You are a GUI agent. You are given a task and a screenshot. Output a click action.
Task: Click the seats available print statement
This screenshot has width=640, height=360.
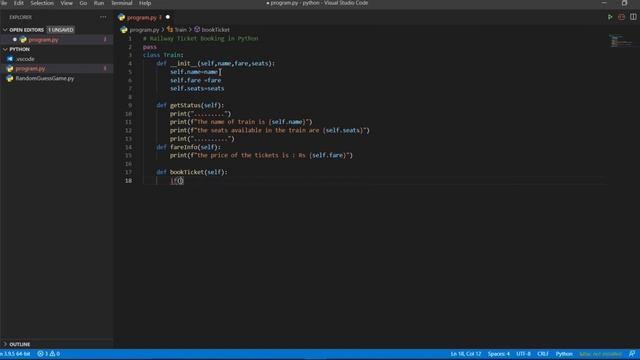pos(270,131)
